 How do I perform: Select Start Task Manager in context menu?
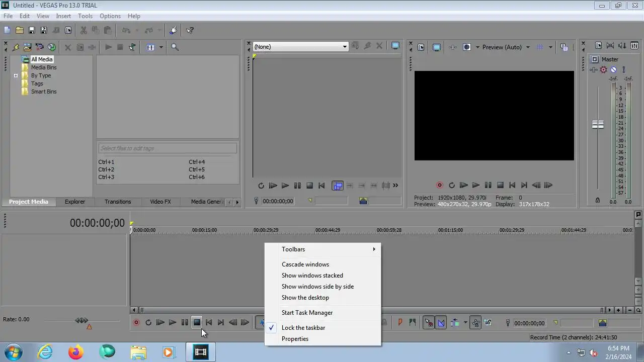click(x=323, y=313)
